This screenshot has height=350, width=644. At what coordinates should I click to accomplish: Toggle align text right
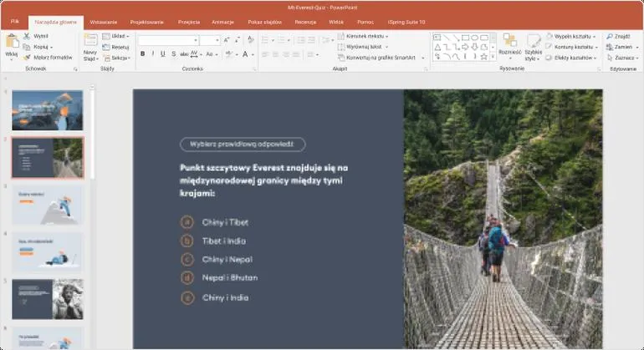(x=286, y=54)
